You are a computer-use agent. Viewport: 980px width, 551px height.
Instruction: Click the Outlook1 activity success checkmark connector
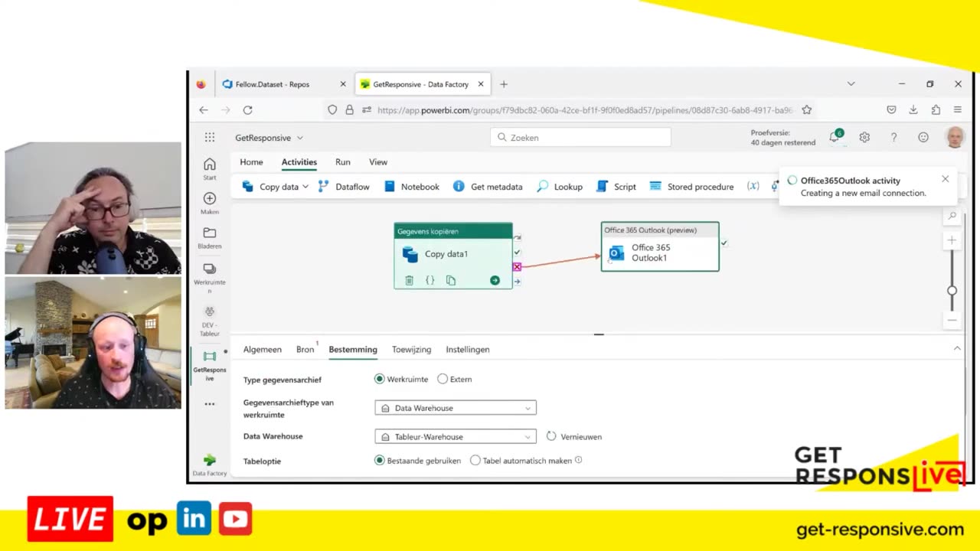[724, 243]
